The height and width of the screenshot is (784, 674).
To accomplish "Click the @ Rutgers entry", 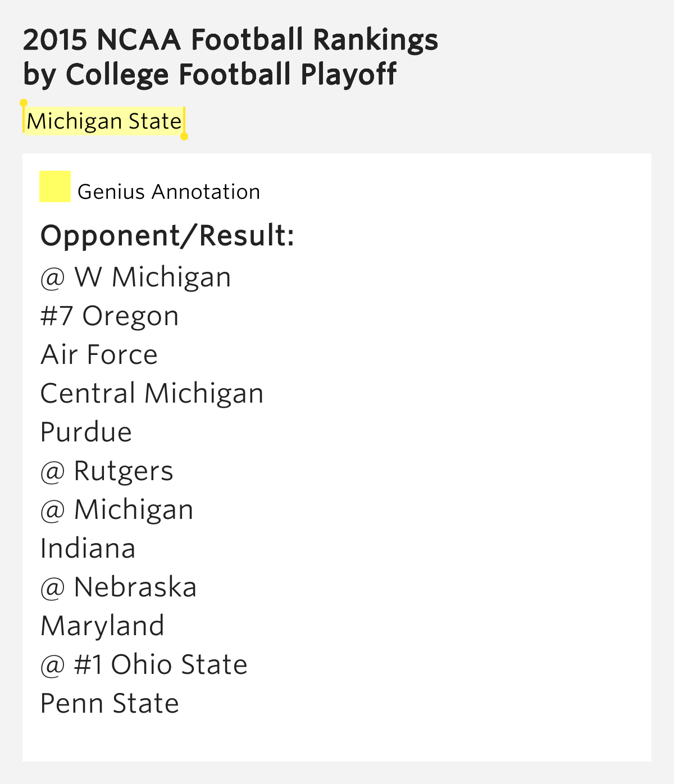I will point(107,471).
